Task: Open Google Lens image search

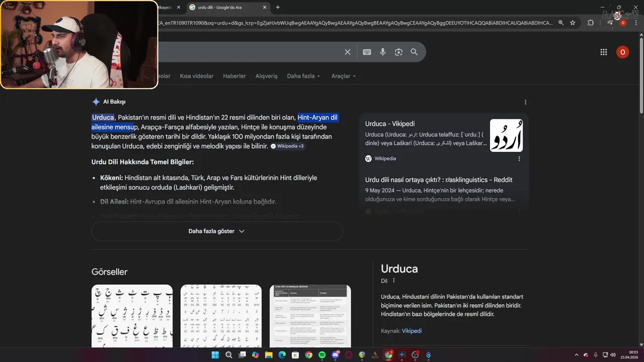Action: 398,52
